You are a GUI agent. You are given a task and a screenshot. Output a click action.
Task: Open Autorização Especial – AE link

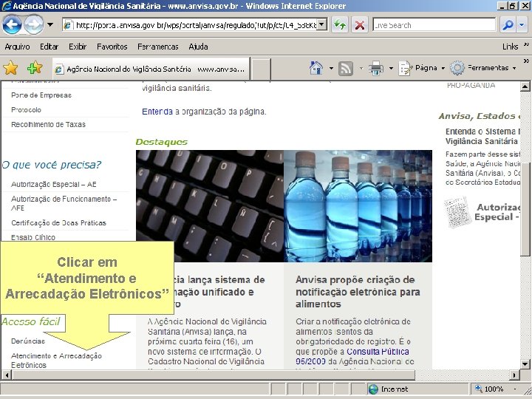(54, 184)
